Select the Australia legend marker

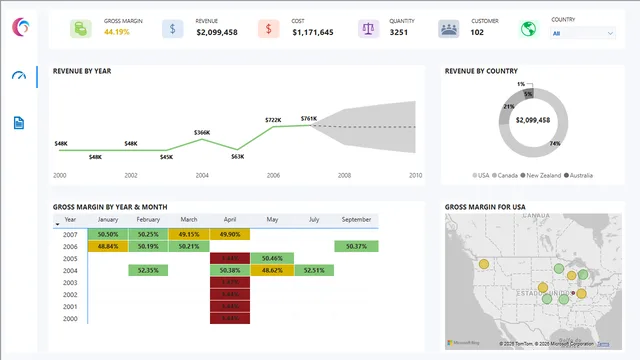566,176
